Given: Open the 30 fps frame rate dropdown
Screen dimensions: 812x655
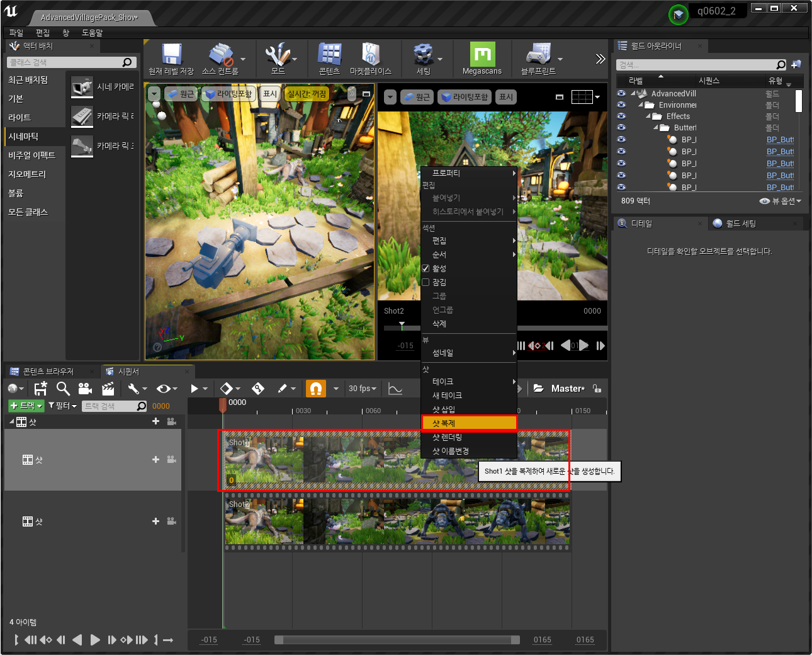Looking at the screenshot, I should point(363,389).
